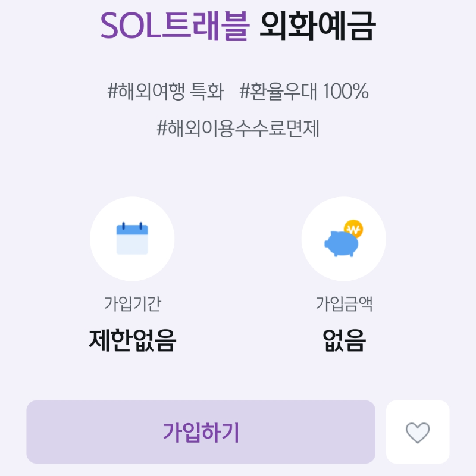Screen dimensions: 476x476
Task: Click the 환율우대 100% hashtag link
Action: coord(303,92)
